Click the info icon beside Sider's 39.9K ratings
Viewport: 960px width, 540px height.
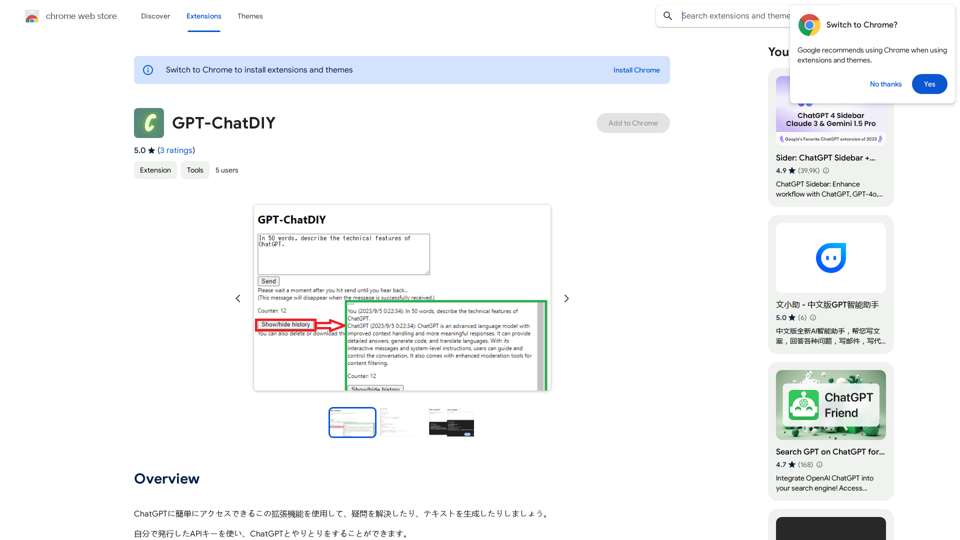pos(826,171)
